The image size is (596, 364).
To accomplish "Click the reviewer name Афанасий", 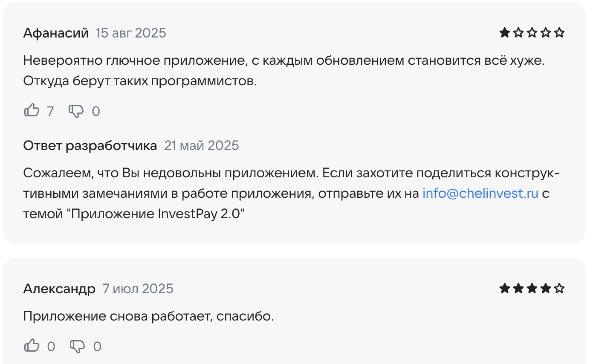I will click(x=56, y=33).
